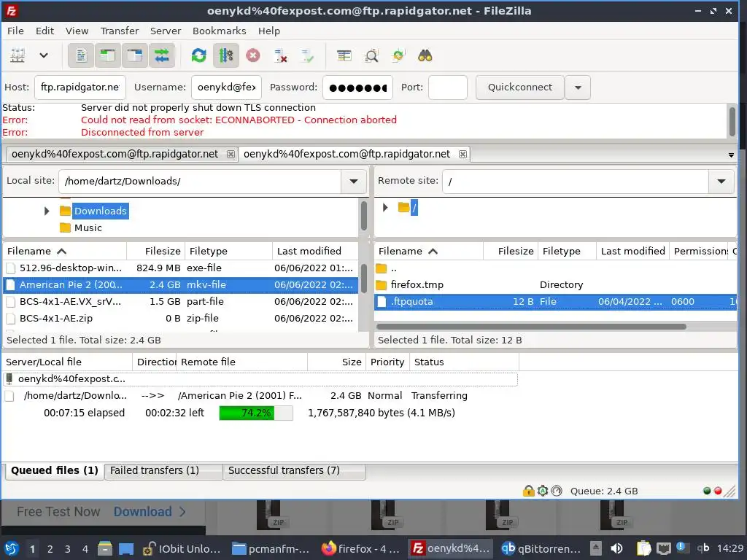This screenshot has height=560, width=747.
Task: Click the Reconnect to last server icon
Action: [307, 55]
